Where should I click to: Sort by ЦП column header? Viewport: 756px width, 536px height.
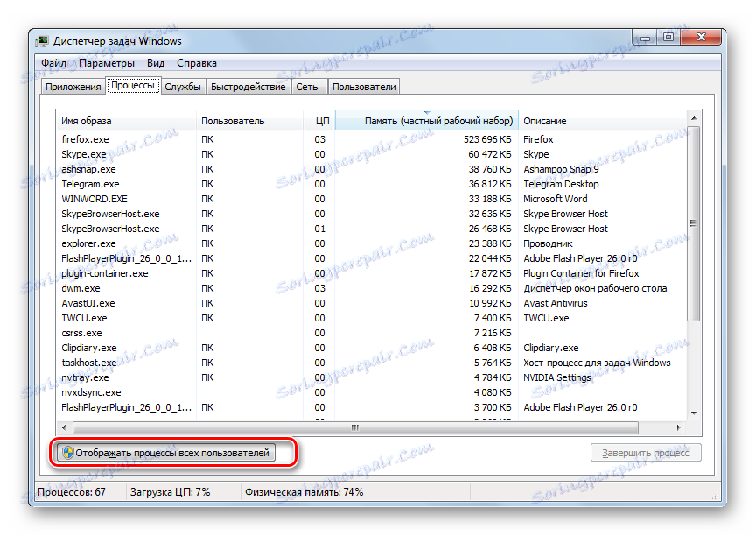tap(319, 121)
